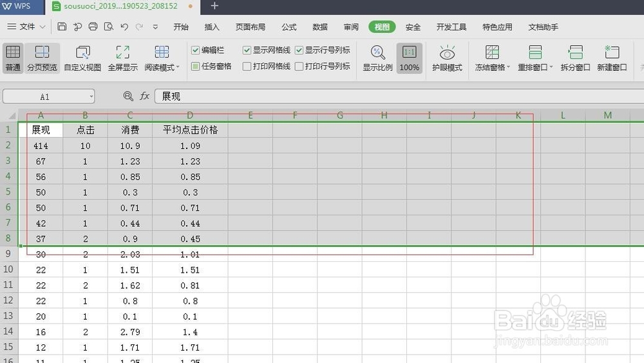
Task: Select row header 10
Action: pyautogui.click(x=8, y=270)
